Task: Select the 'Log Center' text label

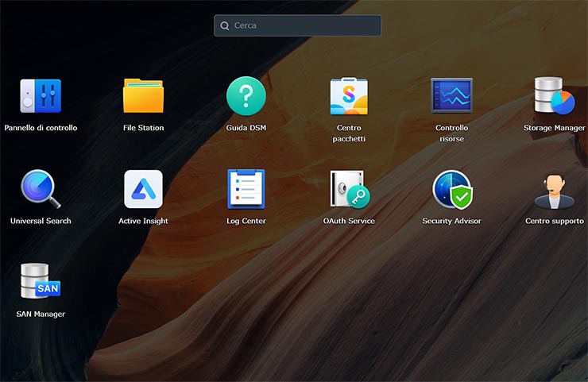Action: 246,221
